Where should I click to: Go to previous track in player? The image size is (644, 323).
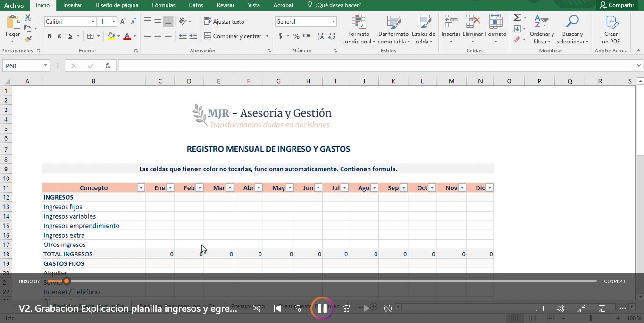[278, 308]
